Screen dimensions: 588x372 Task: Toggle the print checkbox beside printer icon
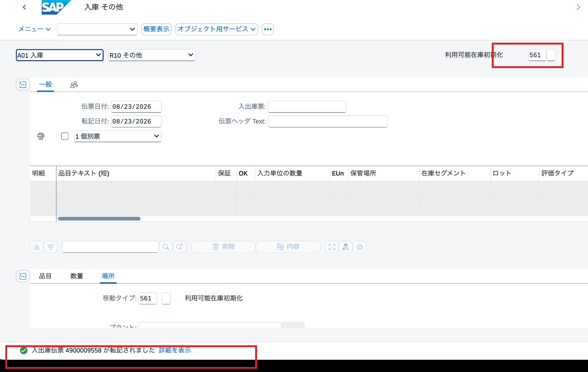(65, 136)
